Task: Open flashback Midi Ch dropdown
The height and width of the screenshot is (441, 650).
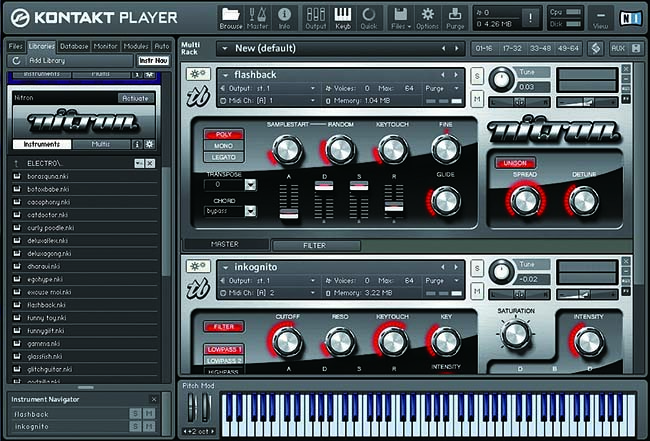Action: tap(313, 101)
